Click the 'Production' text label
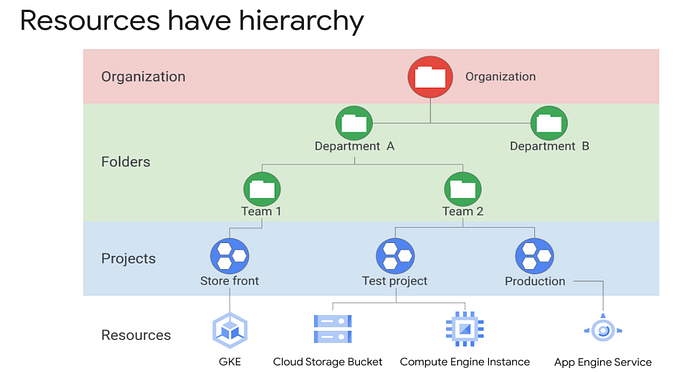The image size is (700, 372). (x=535, y=281)
